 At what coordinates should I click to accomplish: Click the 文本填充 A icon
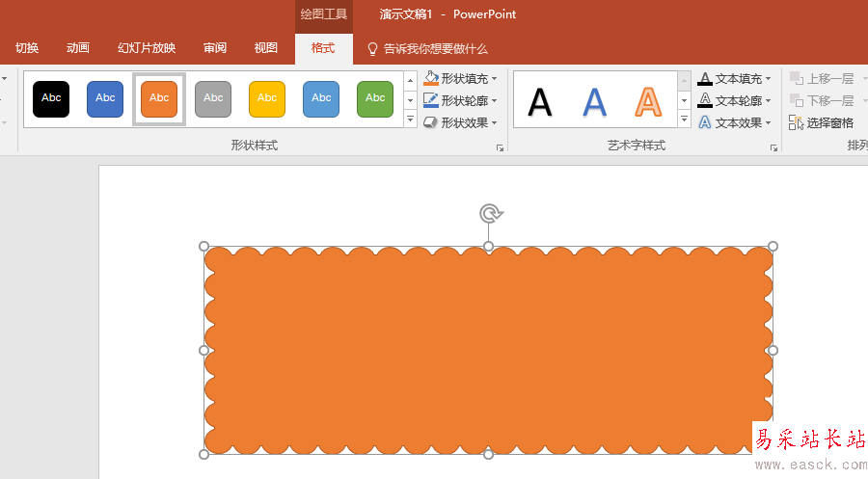(x=705, y=78)
